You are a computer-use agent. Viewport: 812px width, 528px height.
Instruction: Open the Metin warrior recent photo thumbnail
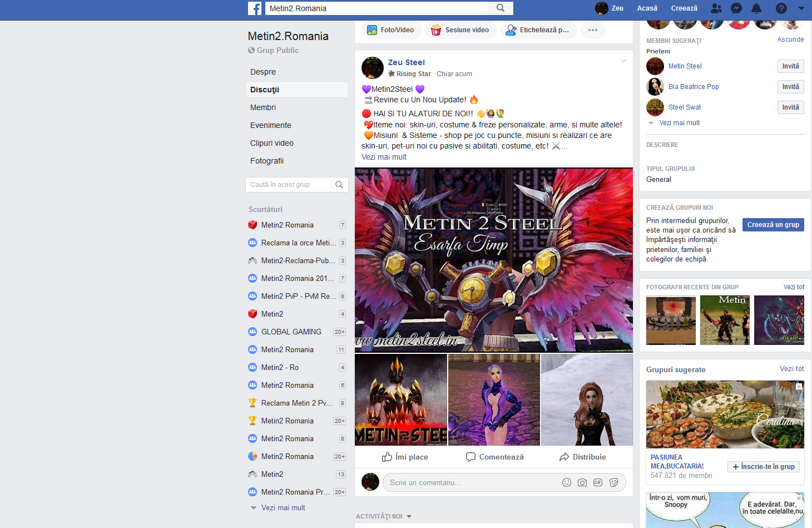tap(725, 320)
